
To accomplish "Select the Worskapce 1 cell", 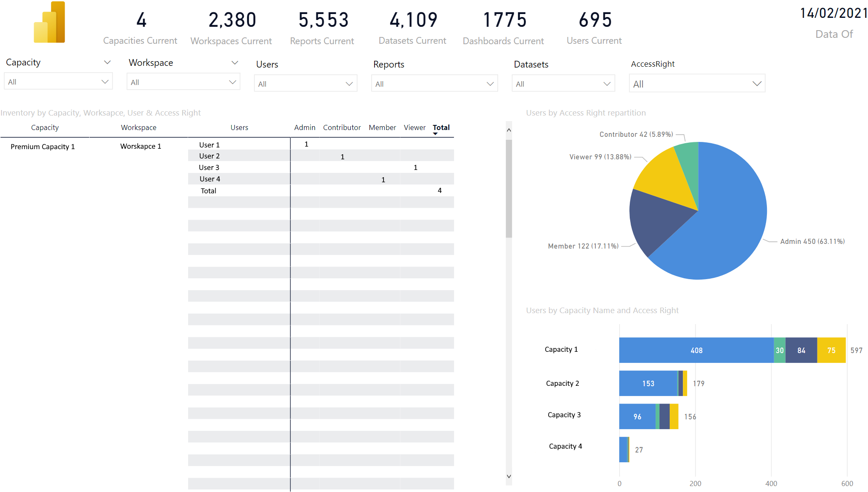I will [x=141, y=146].
